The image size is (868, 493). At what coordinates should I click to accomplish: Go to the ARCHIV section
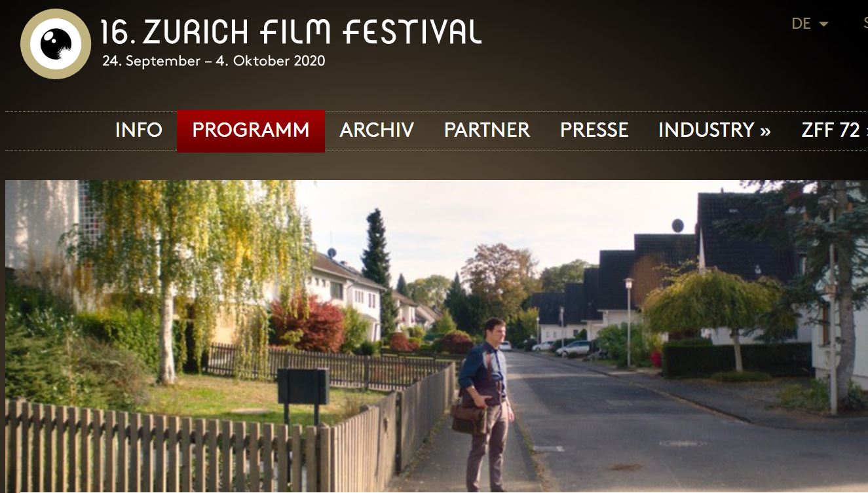(x=377, y=130)
